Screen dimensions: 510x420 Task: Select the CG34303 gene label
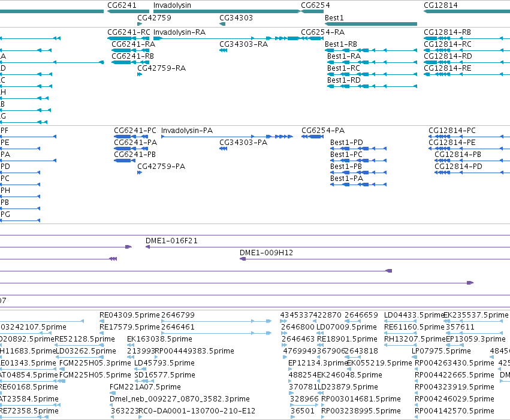coord(236,17)
